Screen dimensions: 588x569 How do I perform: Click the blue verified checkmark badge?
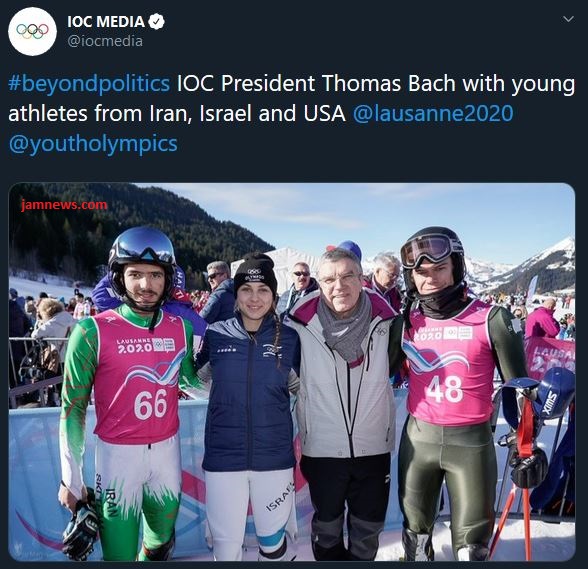coord(156,22)
